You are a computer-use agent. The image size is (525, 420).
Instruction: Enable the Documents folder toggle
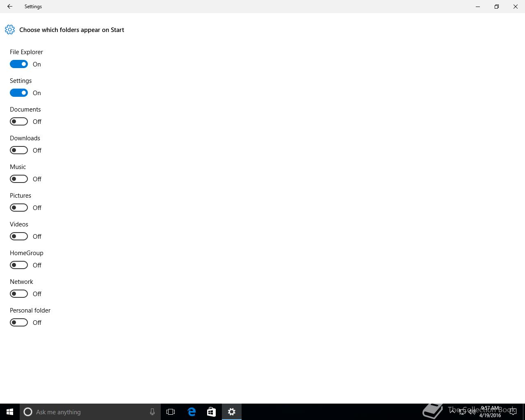pyautogui.click(x=19, y=121)
